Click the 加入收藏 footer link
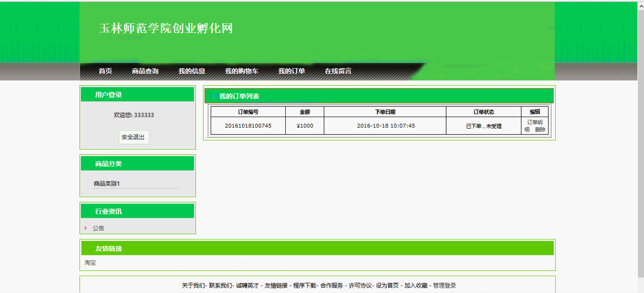Viewport: 644px width, 293px height. coord(416,286)
